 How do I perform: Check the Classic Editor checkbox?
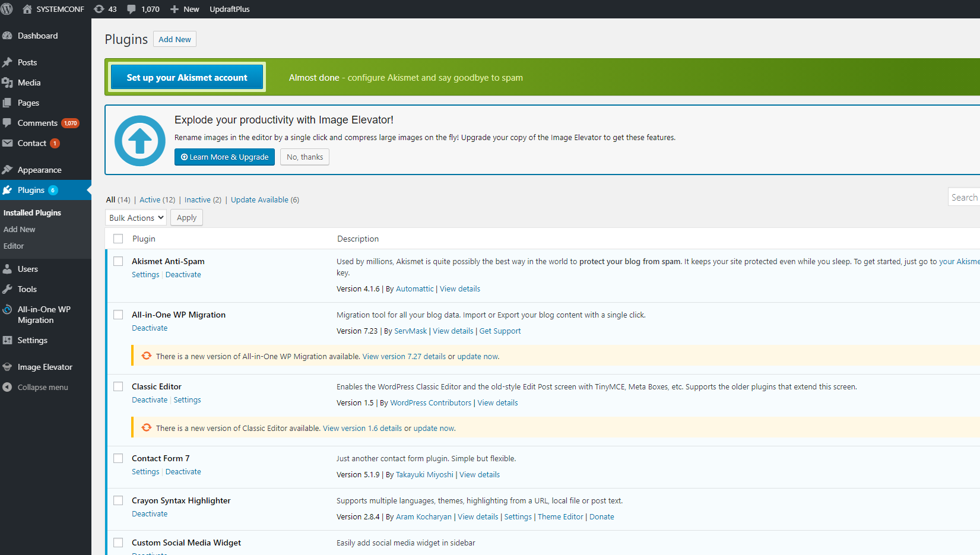(118, 386)
